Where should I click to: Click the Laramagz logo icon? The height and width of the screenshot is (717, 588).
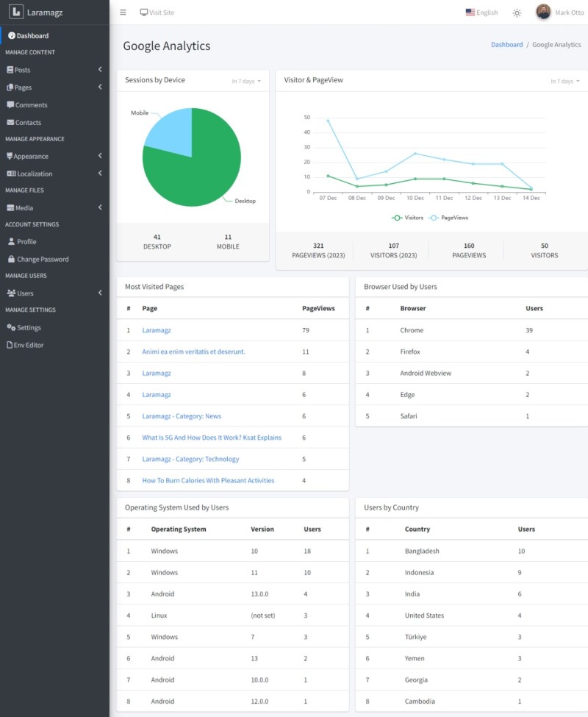point(16,12)
